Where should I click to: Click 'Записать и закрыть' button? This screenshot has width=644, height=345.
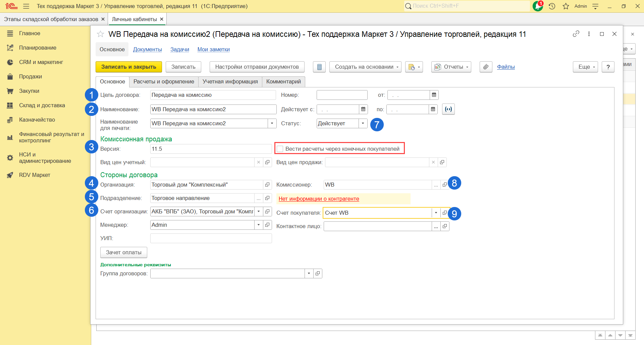129,67
